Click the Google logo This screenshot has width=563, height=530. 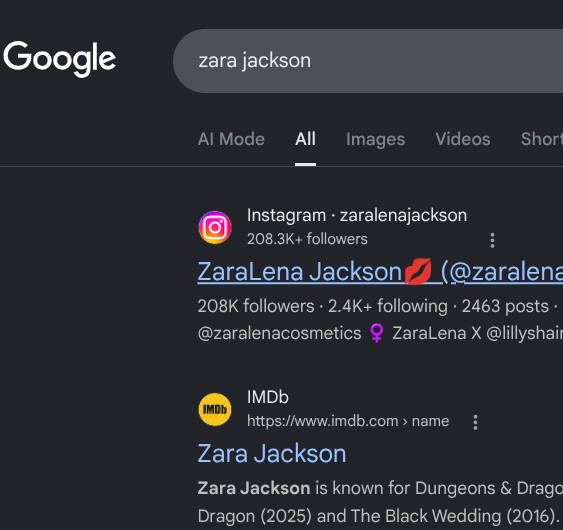click(60, 59)
